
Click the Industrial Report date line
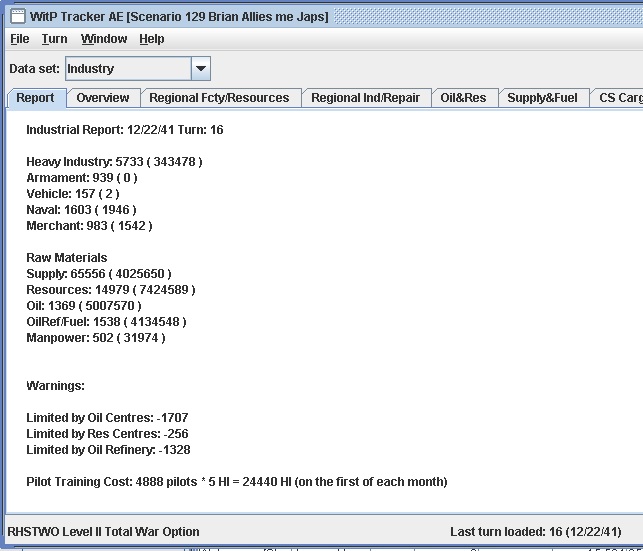coord(125,130)
